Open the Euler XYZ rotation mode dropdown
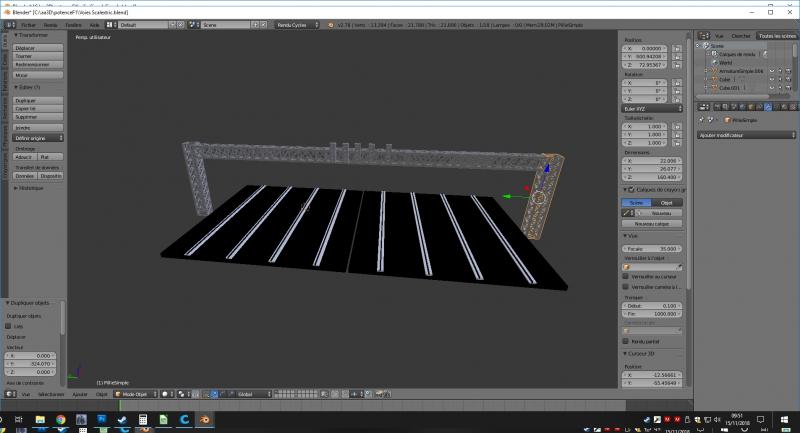This screenshot has height=433, width=800. click(x=652, y=108)
